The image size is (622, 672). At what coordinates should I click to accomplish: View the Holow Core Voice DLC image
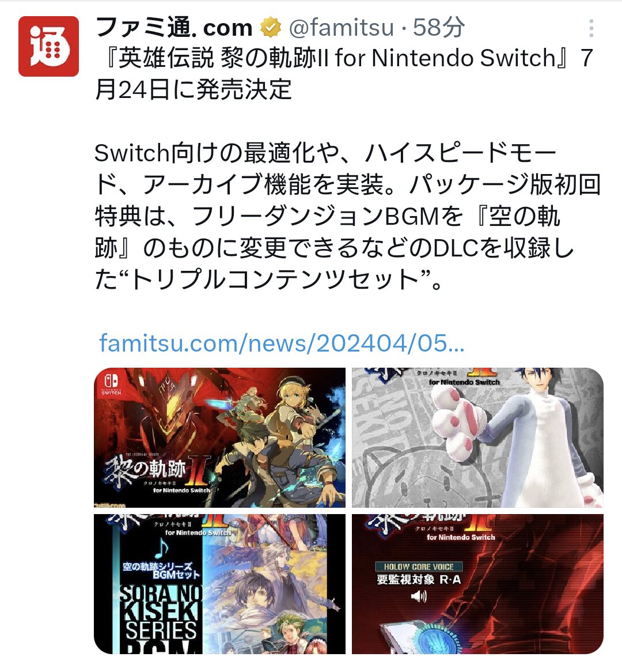477,584
